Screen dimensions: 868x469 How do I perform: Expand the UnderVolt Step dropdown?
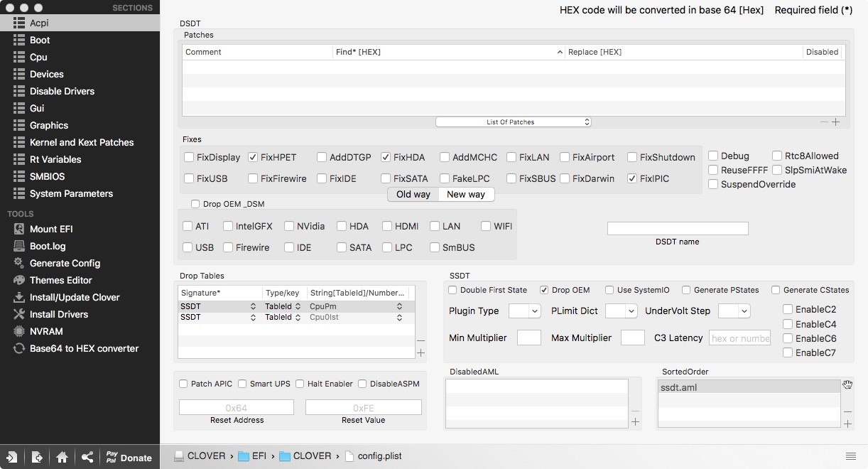point(734,311)
